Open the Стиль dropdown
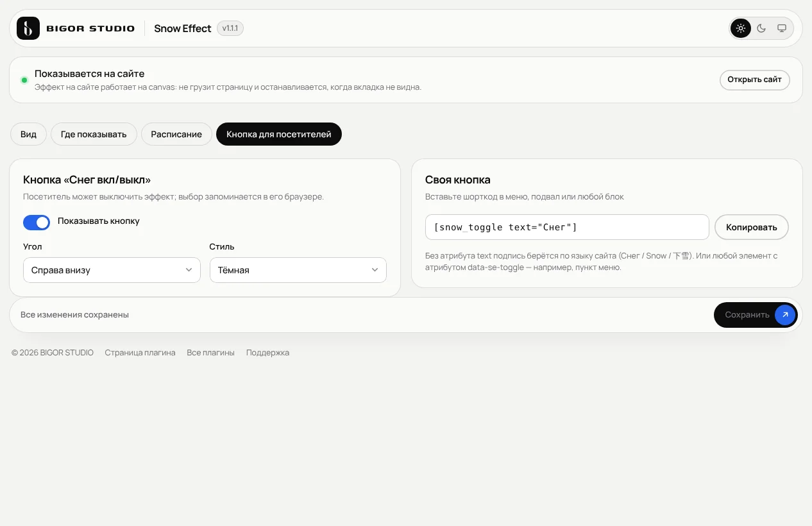Viewport: 812px width, 526px height. click(298, 270)
